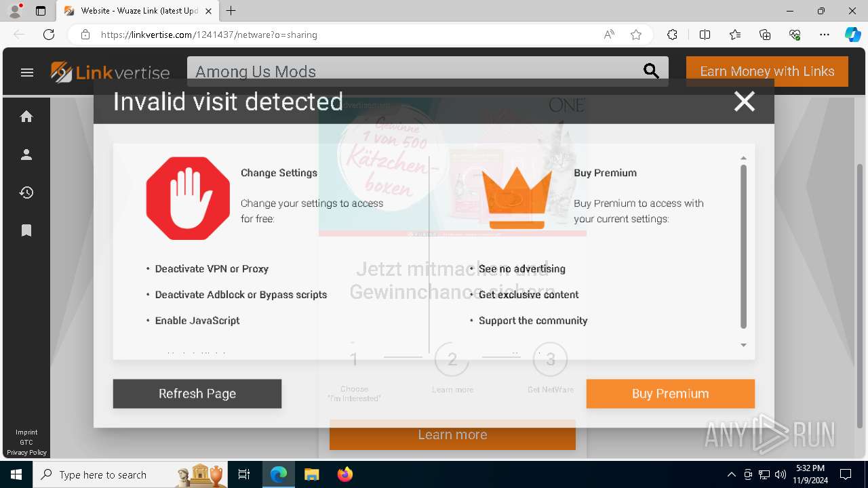868x488 pixels.
Task: Open Firefox from the taskbar
Action: 345,474
